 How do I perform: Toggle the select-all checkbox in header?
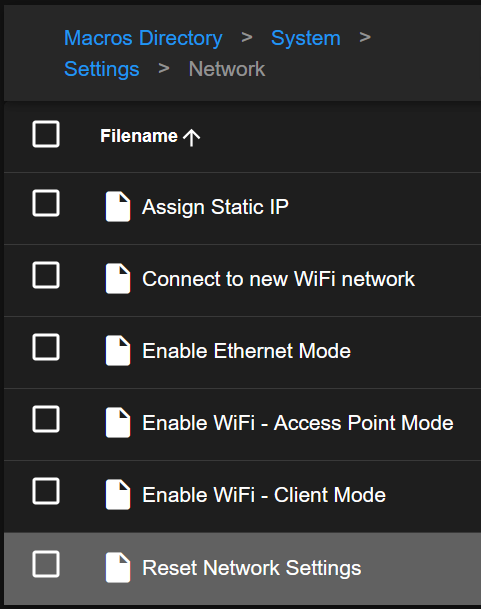(x=46, y=134)
